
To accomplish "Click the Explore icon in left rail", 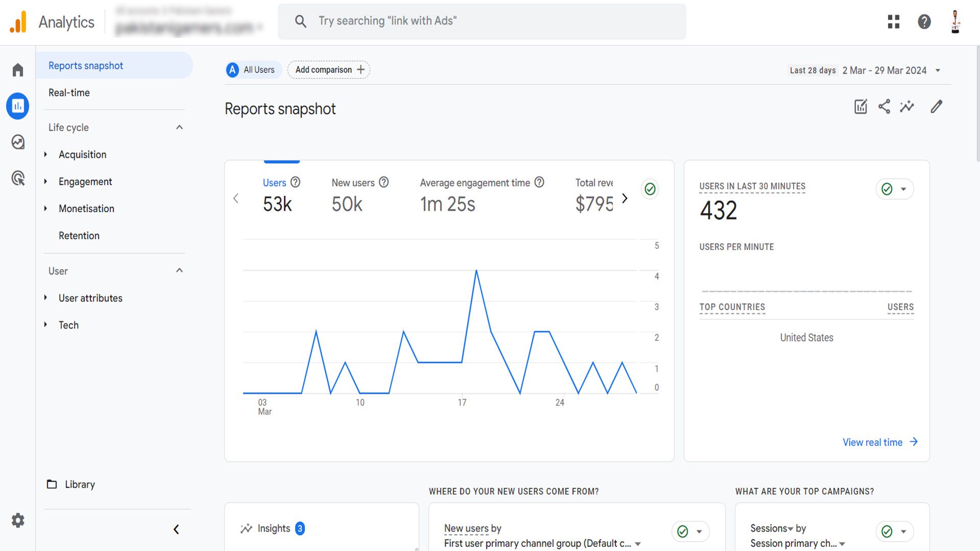I will [x=18, y=142].
